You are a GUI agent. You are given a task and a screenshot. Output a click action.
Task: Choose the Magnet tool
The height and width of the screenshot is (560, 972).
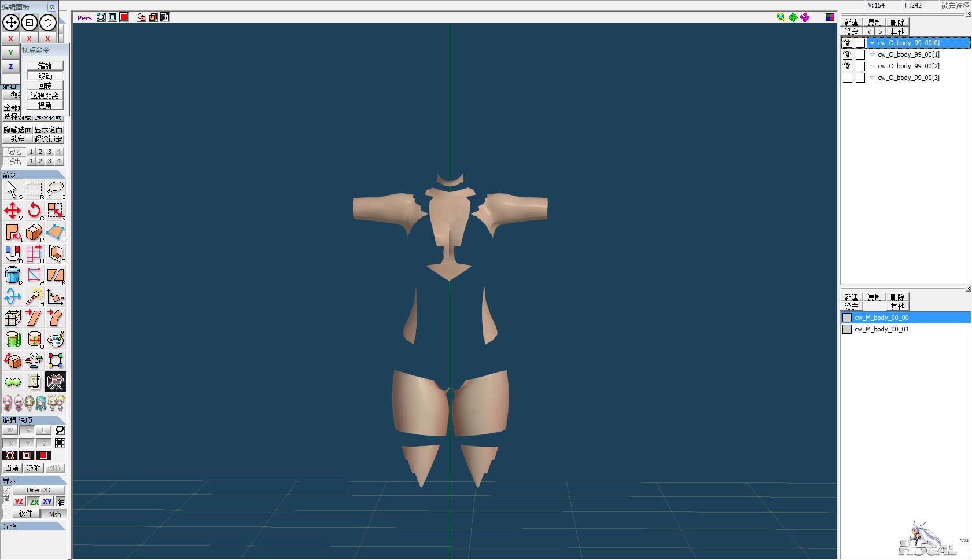coord(12,253)
